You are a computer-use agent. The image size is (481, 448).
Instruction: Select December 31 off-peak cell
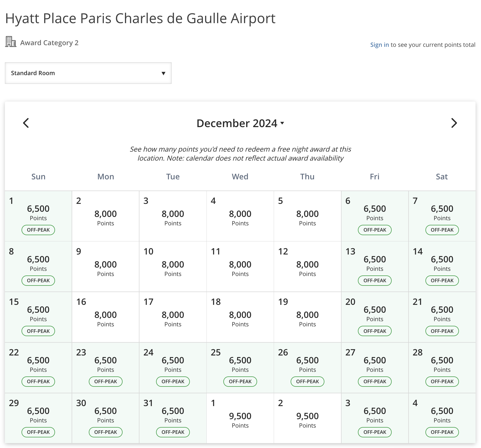coord(173,418)
